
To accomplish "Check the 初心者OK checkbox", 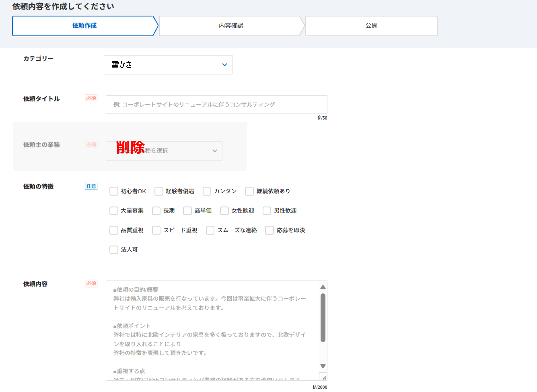I will [x=114, y=191].
